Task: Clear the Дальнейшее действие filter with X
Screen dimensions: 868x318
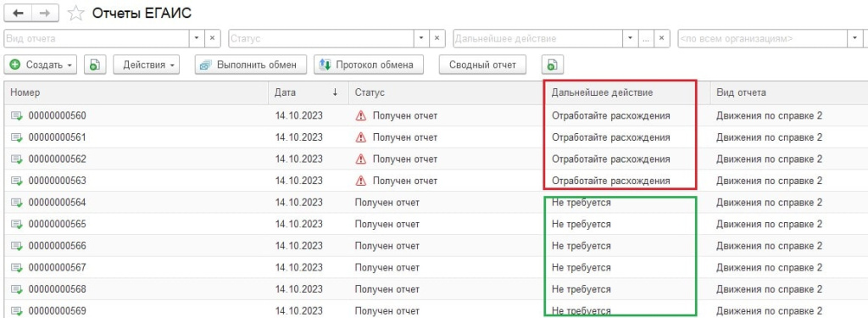Action: coord(661,39)
